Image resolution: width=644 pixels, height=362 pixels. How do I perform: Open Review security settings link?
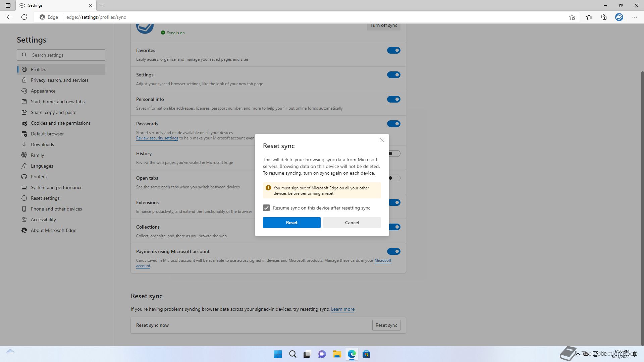[x=157, y=138]
